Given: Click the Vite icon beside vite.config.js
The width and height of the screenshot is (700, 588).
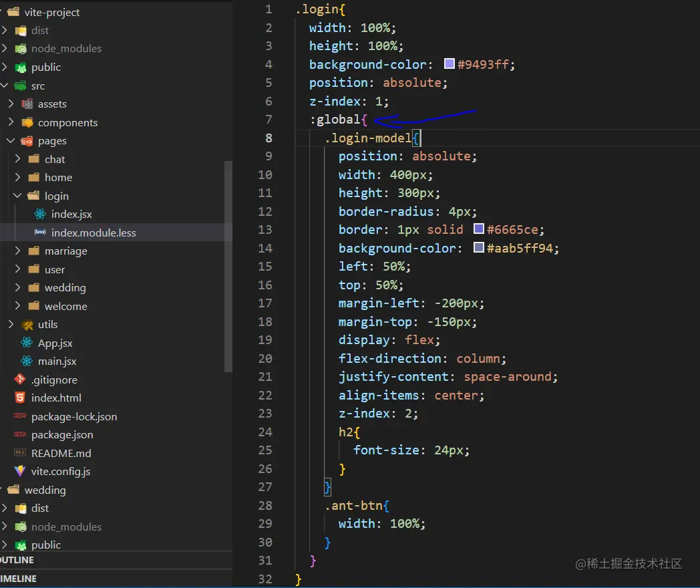Looking at the screenshot, I should tap(20, 471).
